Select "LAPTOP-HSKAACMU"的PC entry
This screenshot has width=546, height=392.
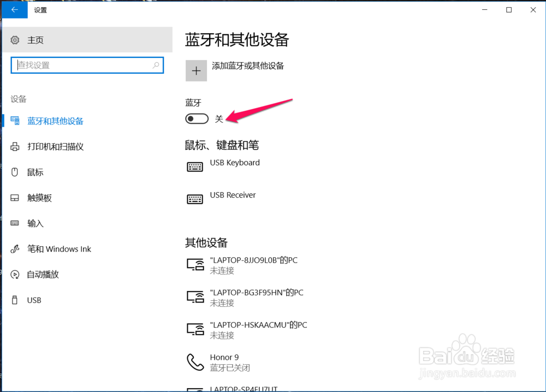pos(247,330)
